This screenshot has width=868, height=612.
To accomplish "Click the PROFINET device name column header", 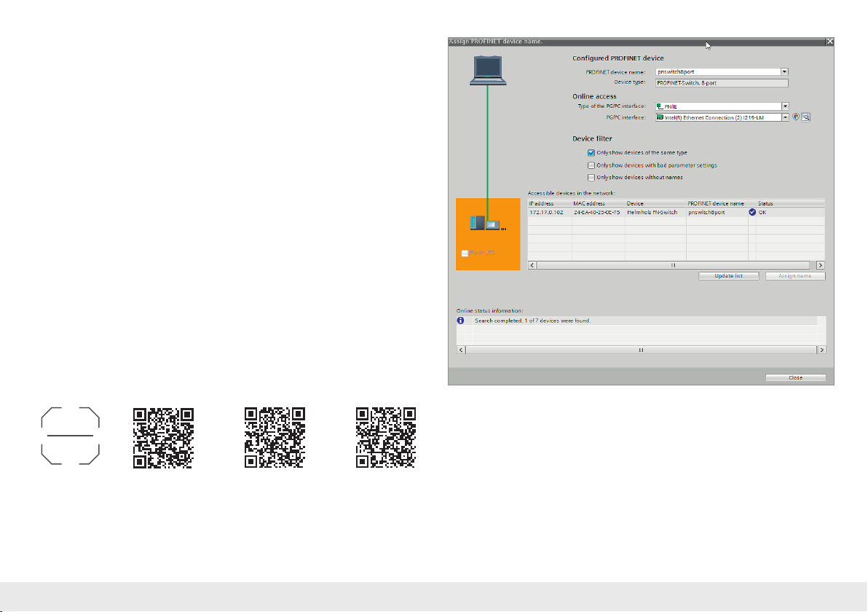I will pyautogui.click(x=717, y=203).
